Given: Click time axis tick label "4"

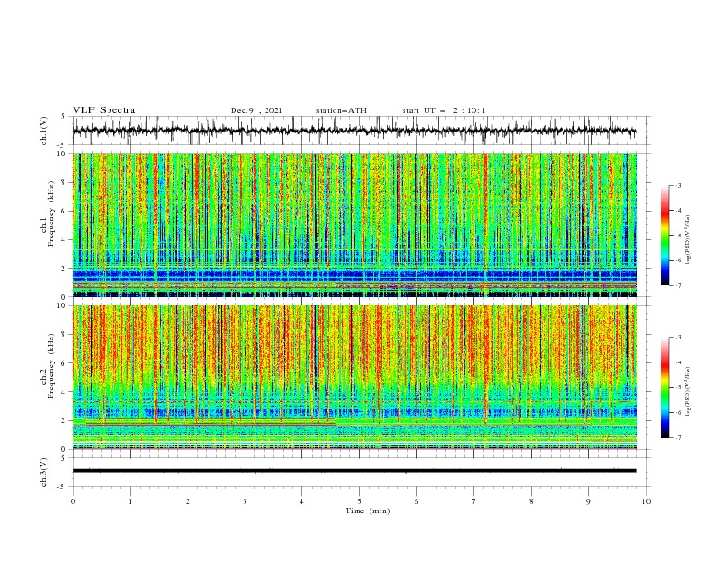Looking at the screenshot, I should tap(301, 501).
